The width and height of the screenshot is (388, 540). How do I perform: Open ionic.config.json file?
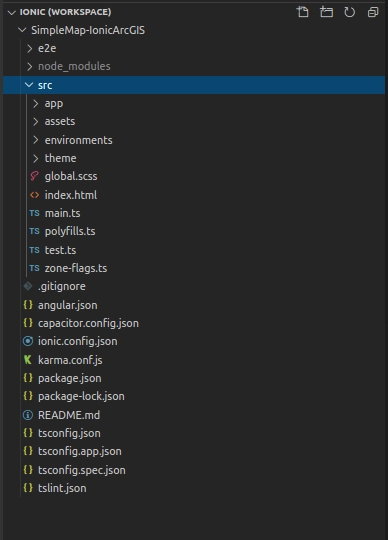pos(77,341)
